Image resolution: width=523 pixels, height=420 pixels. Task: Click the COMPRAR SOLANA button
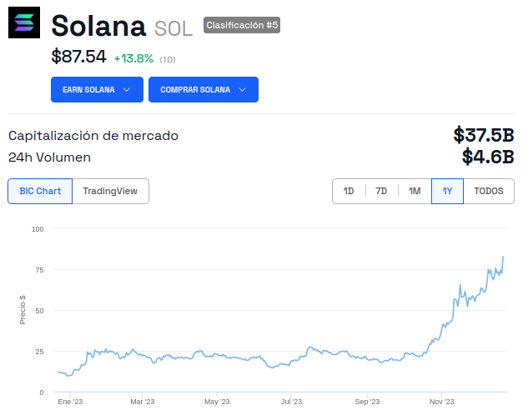tap(204, 90)
